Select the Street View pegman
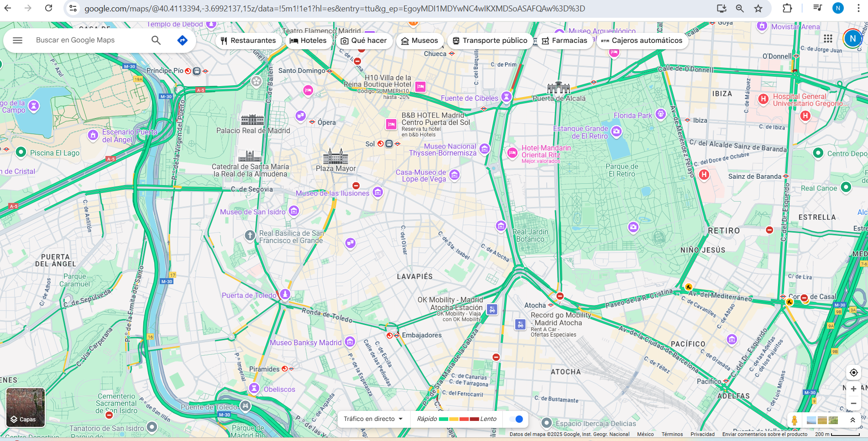 pos(795,420)
